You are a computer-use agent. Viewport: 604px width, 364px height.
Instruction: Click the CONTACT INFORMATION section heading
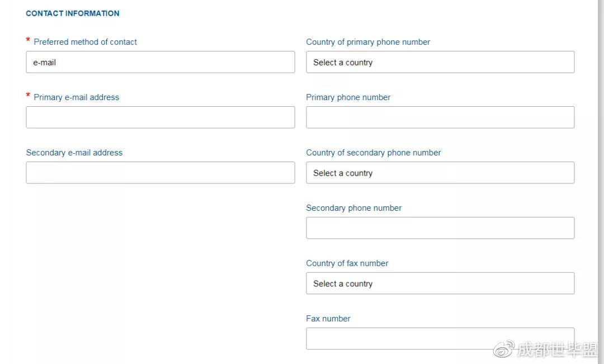point(73,13)
